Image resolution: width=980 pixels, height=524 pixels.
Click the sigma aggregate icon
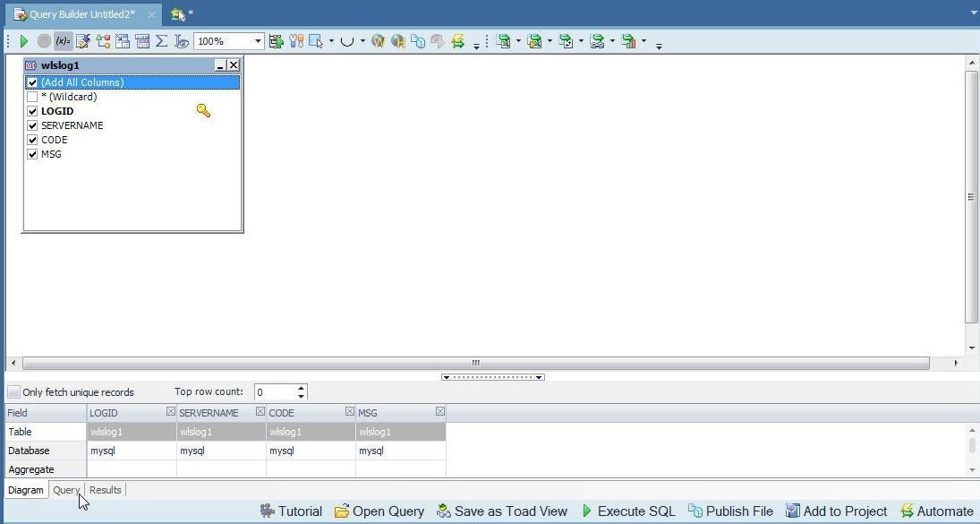coord(161,41)
